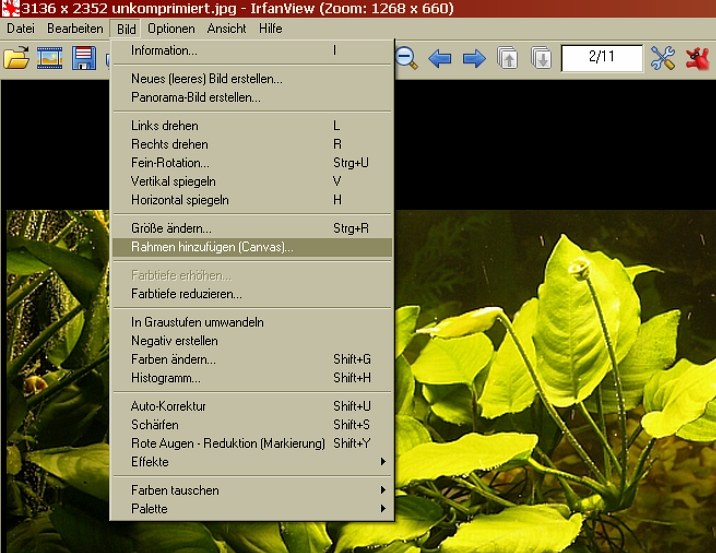Zoom out with magnifier minus icon
The image size is (716, 553).
point(406,58)
